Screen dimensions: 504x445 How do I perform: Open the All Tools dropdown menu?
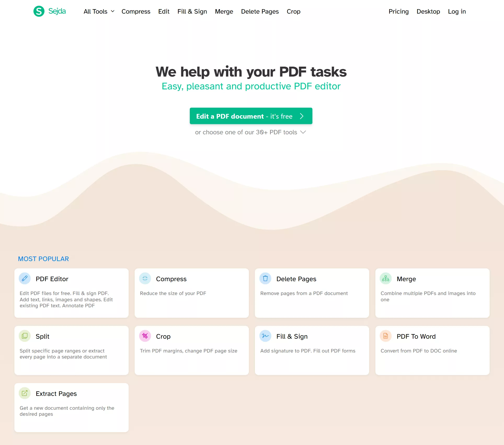(x=99, y=11)
